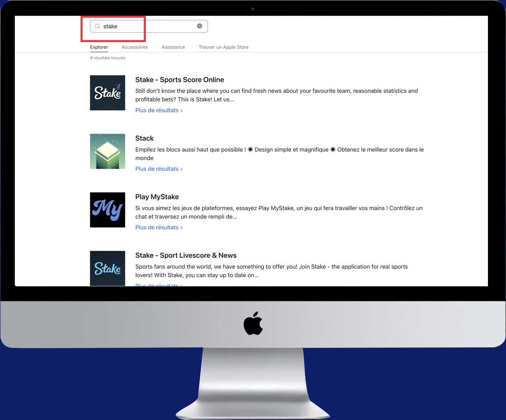The width and height of the screenshot is (506, 420).
Task: Click description 'Si vous aimez les jeux'
Action: pos(279,212)
